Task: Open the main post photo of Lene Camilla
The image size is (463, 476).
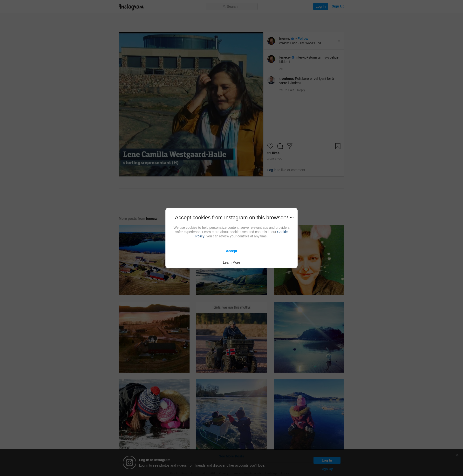Action: pyautogui.click(x=191, y=104)
